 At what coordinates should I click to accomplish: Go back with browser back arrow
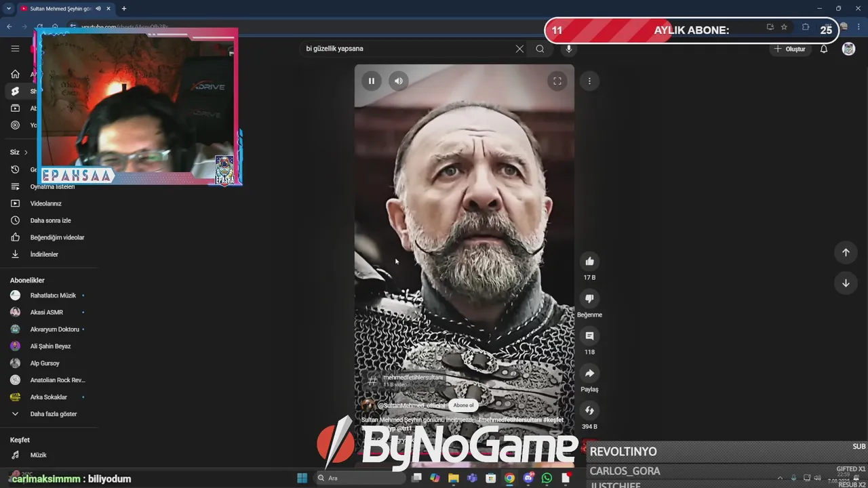click(9, 27)
